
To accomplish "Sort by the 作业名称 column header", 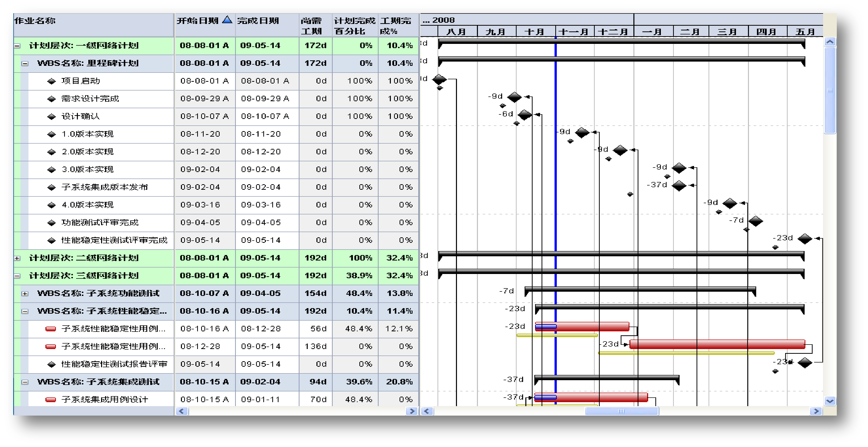I will [94, 25].
